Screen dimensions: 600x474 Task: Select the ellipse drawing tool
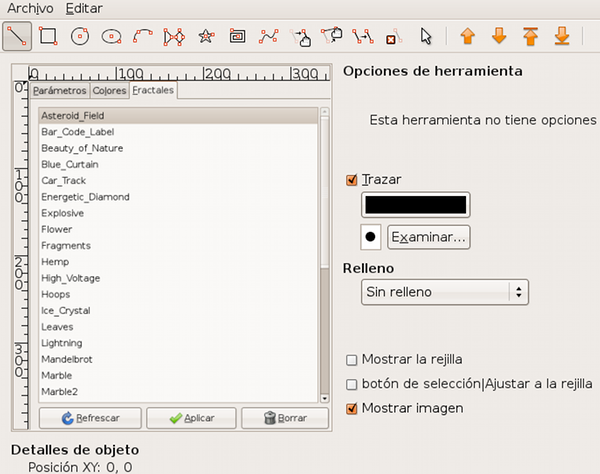(x=111, y=36)
